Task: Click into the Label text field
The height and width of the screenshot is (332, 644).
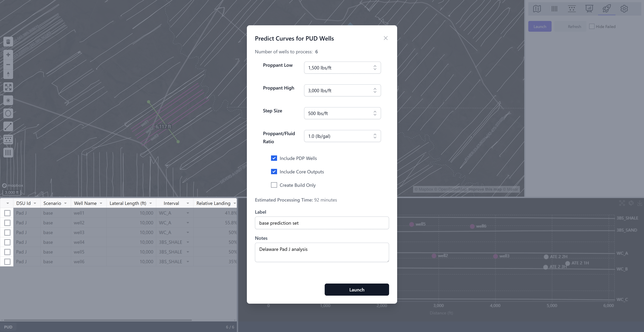Action: click(x=321, y=223)
